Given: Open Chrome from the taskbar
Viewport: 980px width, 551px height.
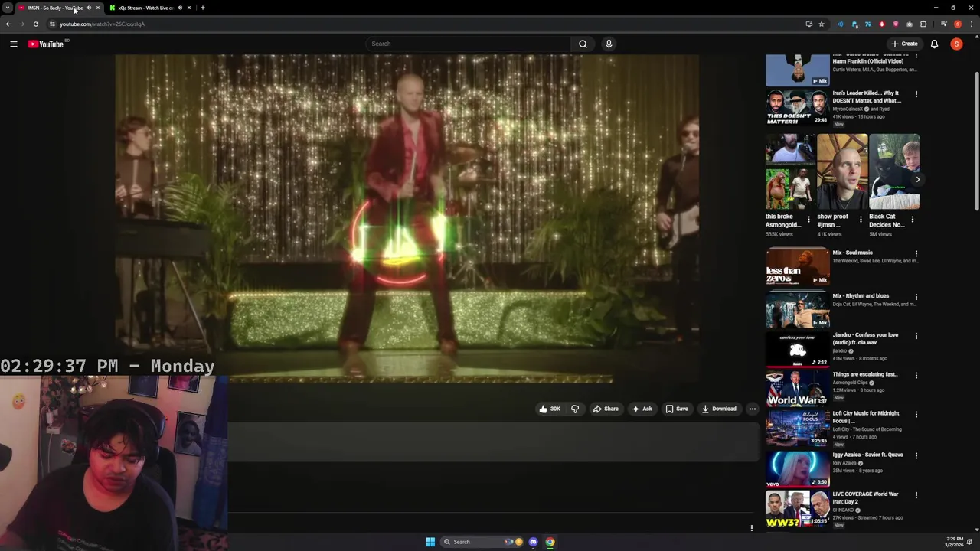Looking at the screenshot, I should click(550, 542).
